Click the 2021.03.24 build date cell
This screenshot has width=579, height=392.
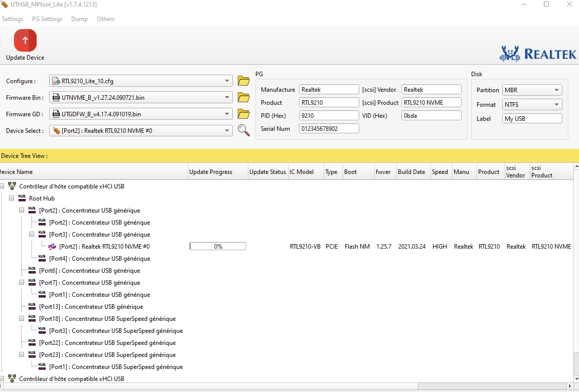click(x=412, y=246)
